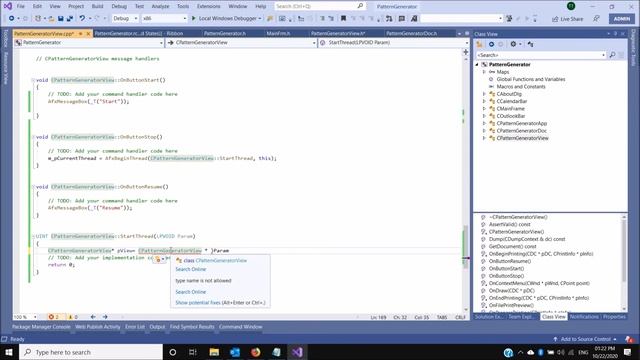Image resolution: width=640 pixels, height=360 pixels.
Task: Expand the CAboutDlg class node
Action: 484,94
